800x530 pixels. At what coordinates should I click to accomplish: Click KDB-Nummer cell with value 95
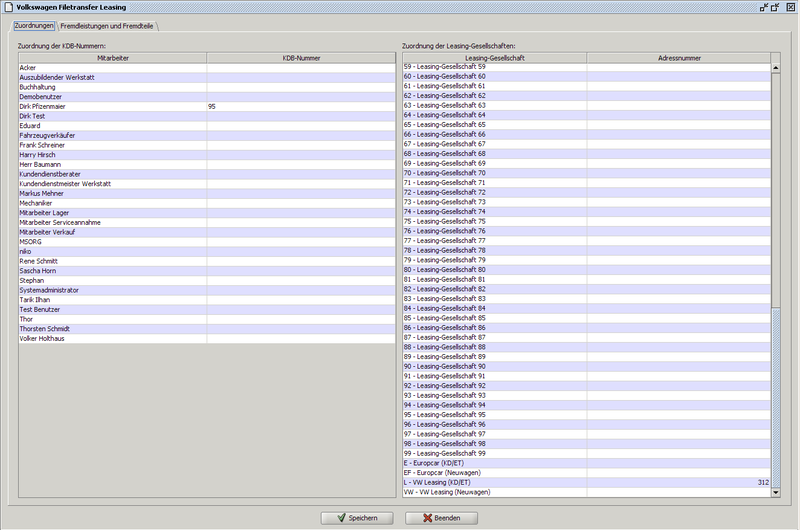[301, 107]
